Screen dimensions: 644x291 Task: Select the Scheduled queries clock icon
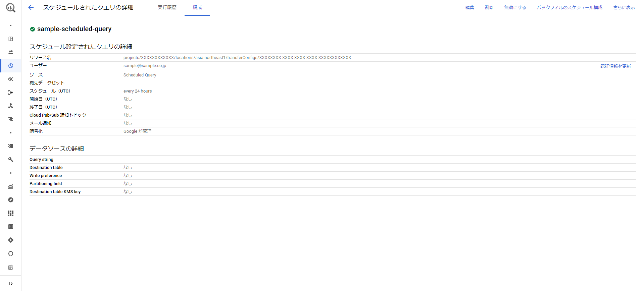[x=11, y=66]
